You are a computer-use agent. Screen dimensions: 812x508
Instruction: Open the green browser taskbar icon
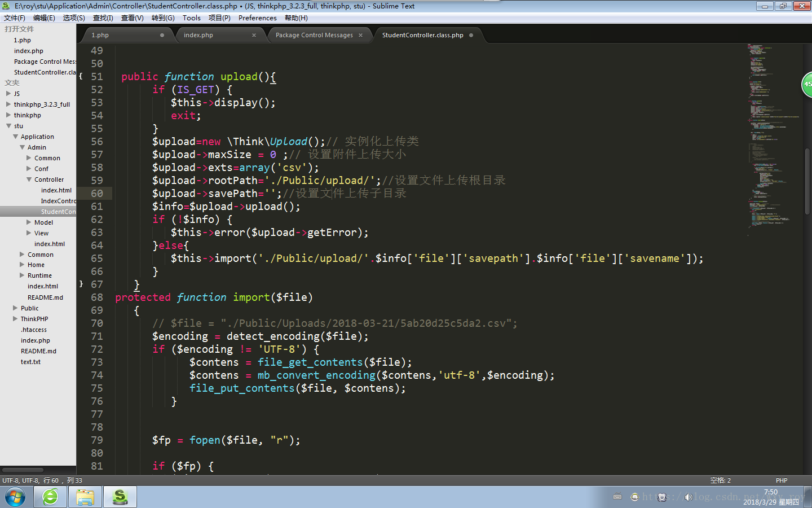50,497
